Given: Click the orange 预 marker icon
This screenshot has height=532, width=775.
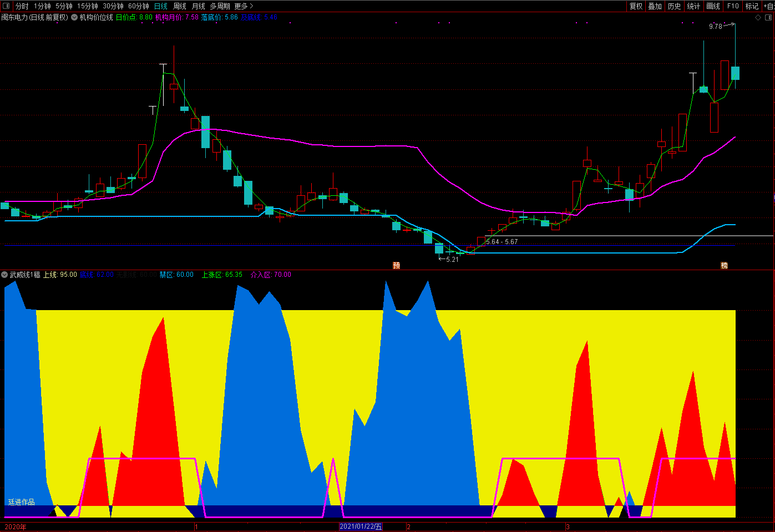Looking at the screenshot, I should [x=396, y=265].
